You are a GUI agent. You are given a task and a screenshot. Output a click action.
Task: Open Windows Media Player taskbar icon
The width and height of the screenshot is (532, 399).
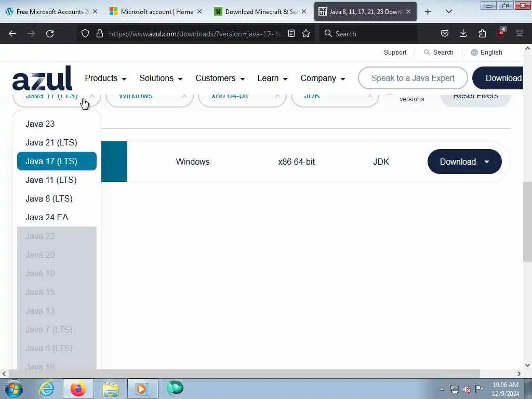[x=142, y=389]
